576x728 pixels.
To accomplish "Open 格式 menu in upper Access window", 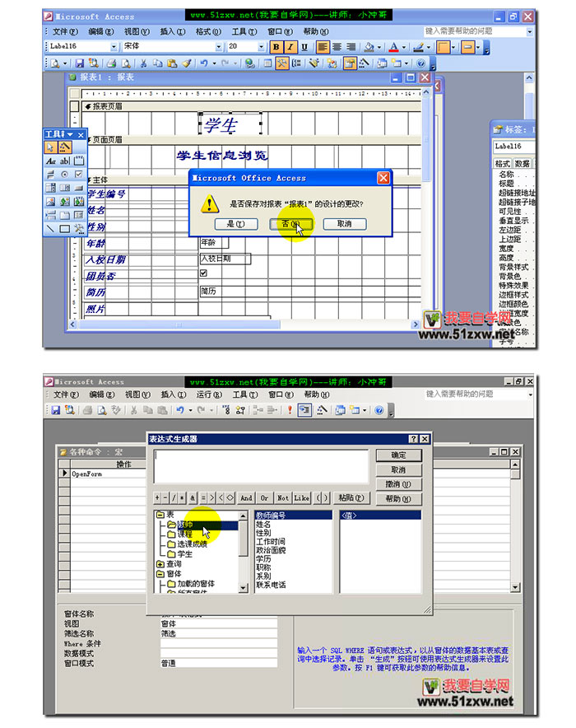I will (208, 31).
